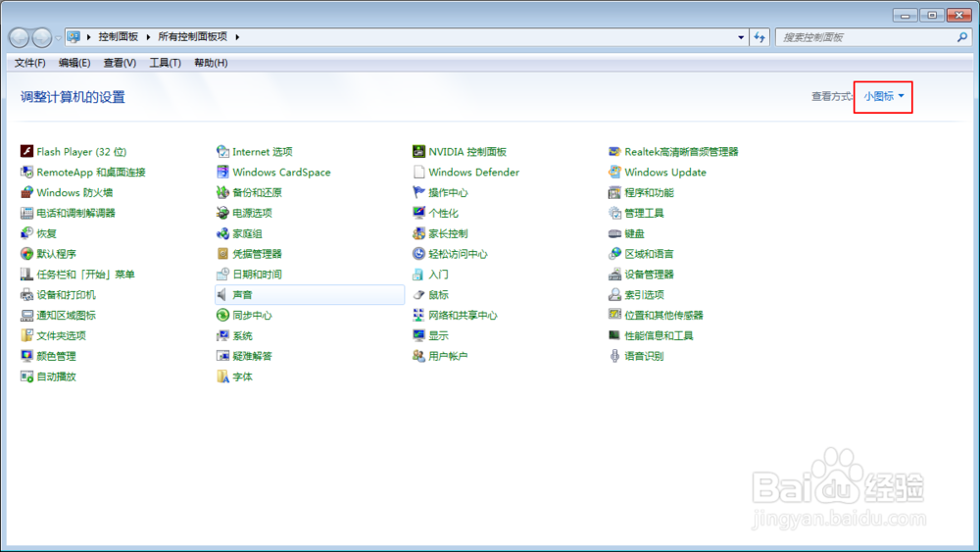
Task: Open the 设备管理器 icon
Action: (x=615, y=275)
